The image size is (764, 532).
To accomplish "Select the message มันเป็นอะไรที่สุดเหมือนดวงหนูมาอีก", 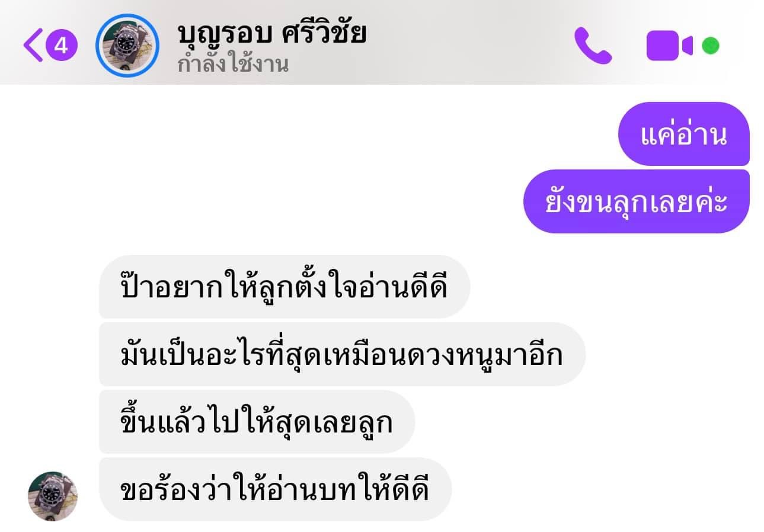I will pos(342,354).
